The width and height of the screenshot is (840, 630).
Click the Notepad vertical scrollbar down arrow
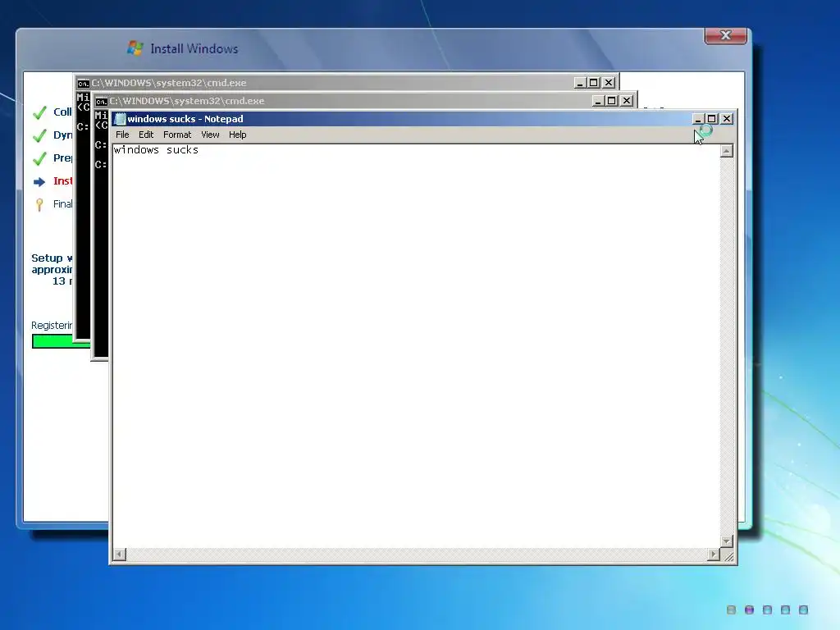(x=727, y=541)
